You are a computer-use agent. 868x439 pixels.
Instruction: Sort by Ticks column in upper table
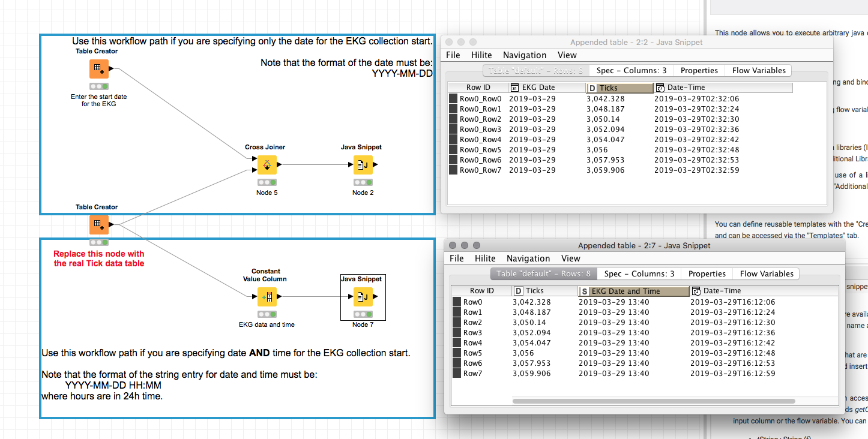point(619,88)
